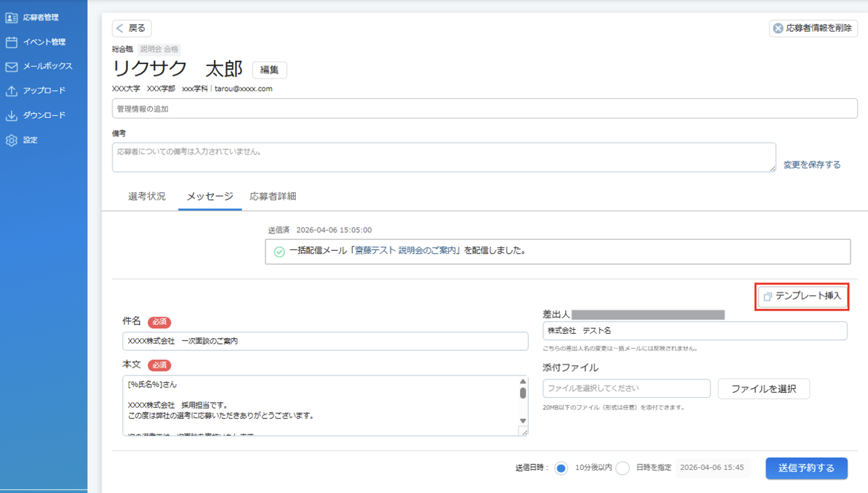Click the 管理情報の追加 input field
The width and height of the screenshot is (868, 493).
click(484, 109)
